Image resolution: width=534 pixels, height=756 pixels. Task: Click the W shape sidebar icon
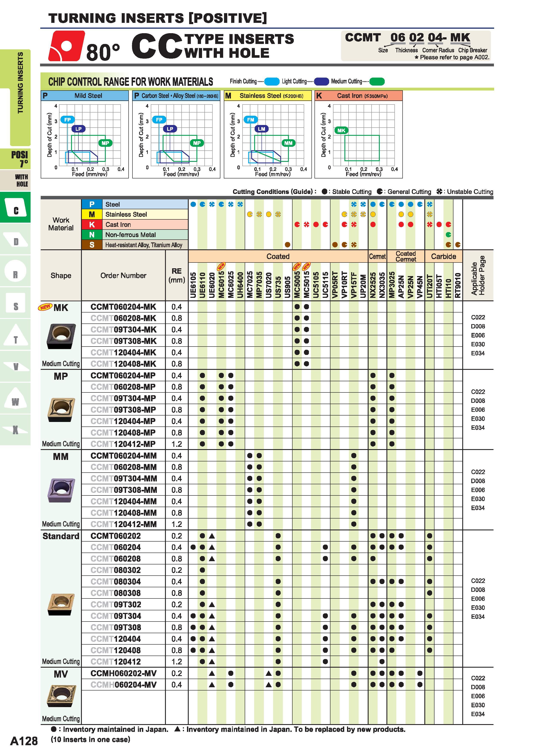point(16,398)
